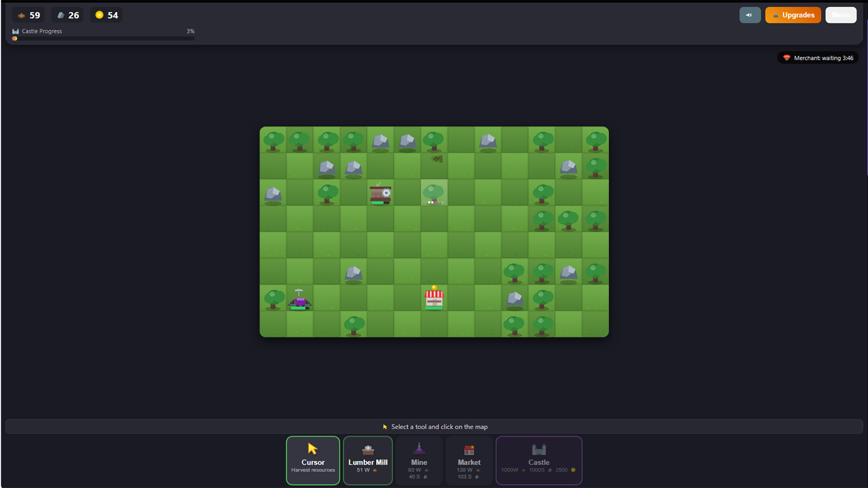The image size is (868, 488).
Task: Select the Castle building tool
Action: pos(538,460)
